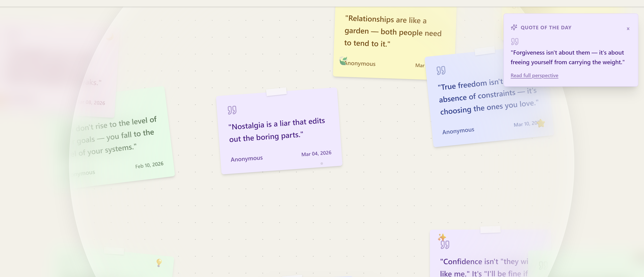Open the Relationships are like a garden note

[393, 31]
